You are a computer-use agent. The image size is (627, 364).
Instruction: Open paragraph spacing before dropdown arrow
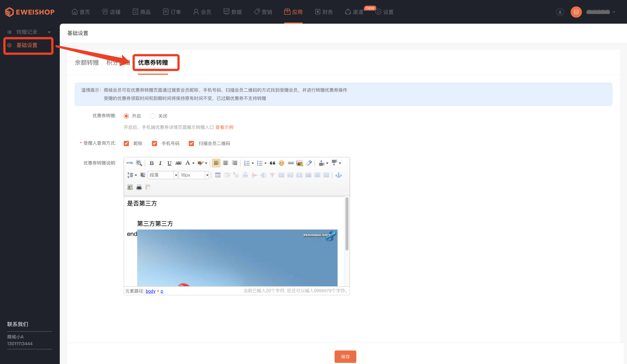pos(327,163)
